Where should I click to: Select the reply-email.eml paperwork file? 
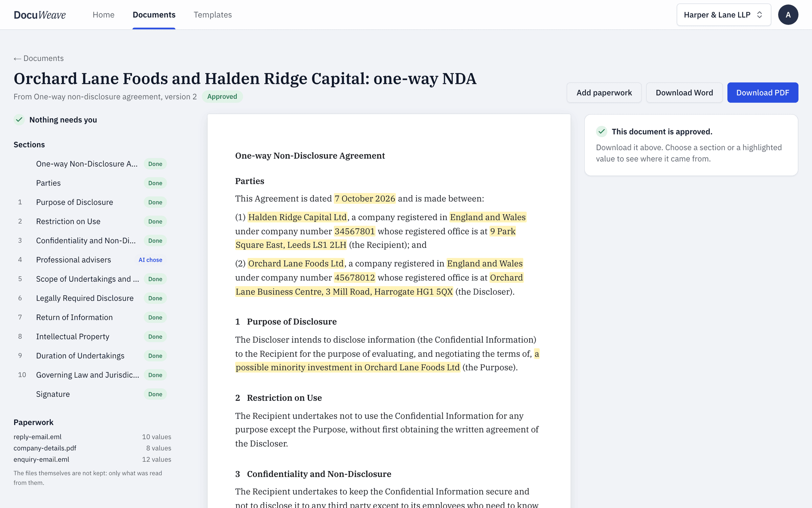tap(92, 437)
